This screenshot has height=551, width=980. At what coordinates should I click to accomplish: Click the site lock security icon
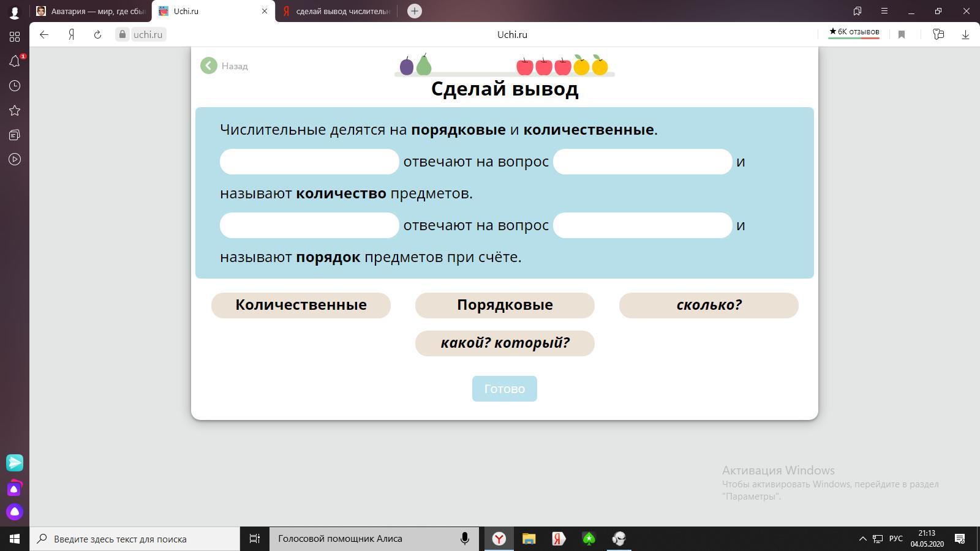click(123, 34)
